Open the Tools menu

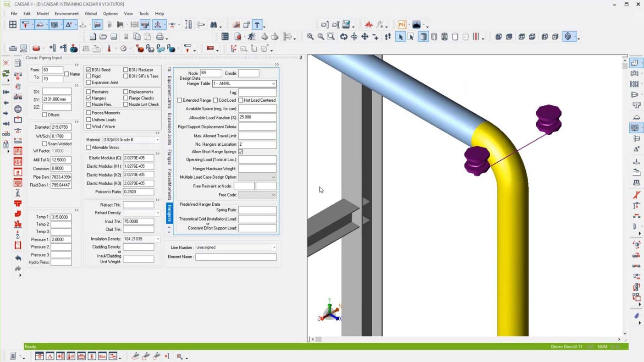143,14
